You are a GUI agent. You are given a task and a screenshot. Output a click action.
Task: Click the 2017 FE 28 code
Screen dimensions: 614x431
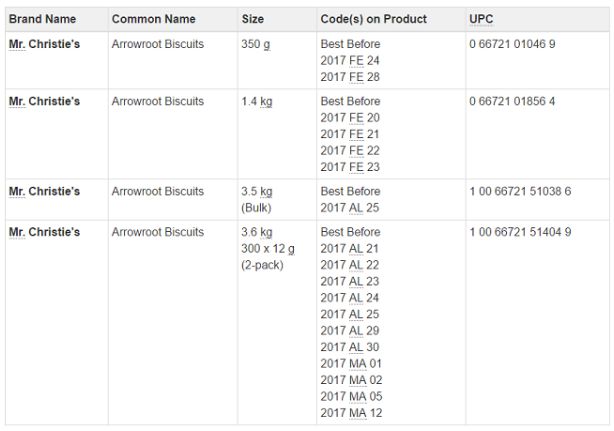pos(350,77)
